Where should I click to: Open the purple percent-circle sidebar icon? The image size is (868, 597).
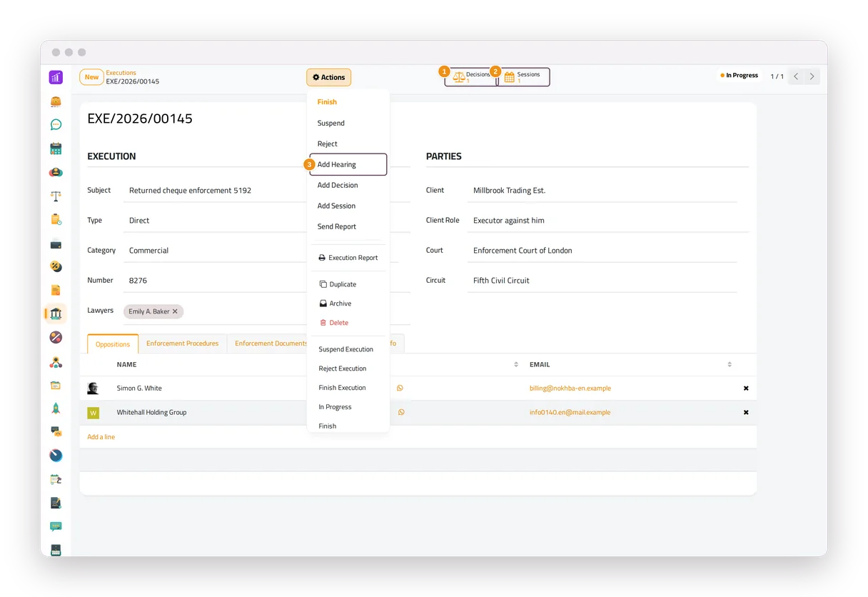[x=56, y=337]
